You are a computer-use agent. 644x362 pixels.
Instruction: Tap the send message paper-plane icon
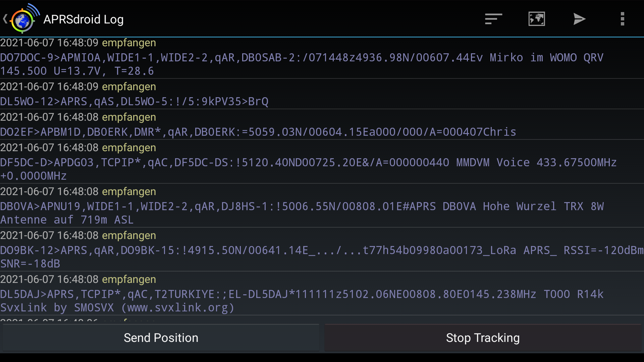click(579, 19)
